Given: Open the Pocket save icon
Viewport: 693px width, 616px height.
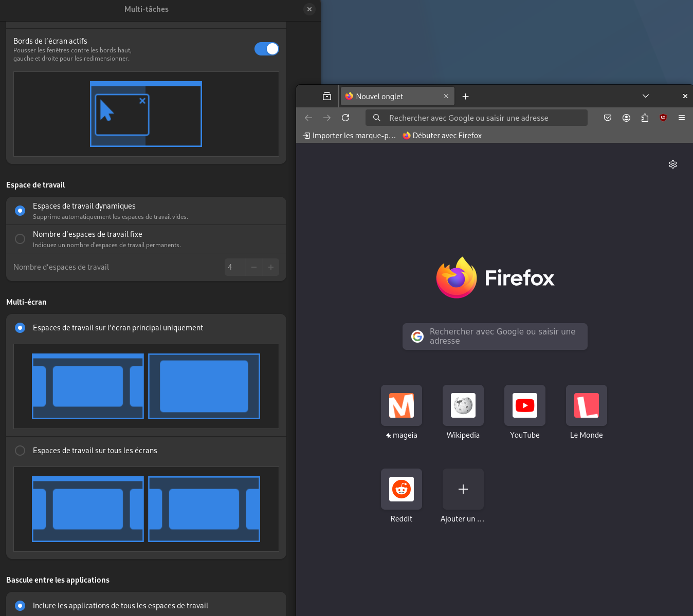Looking at the screenshot, I should [608, 118].
